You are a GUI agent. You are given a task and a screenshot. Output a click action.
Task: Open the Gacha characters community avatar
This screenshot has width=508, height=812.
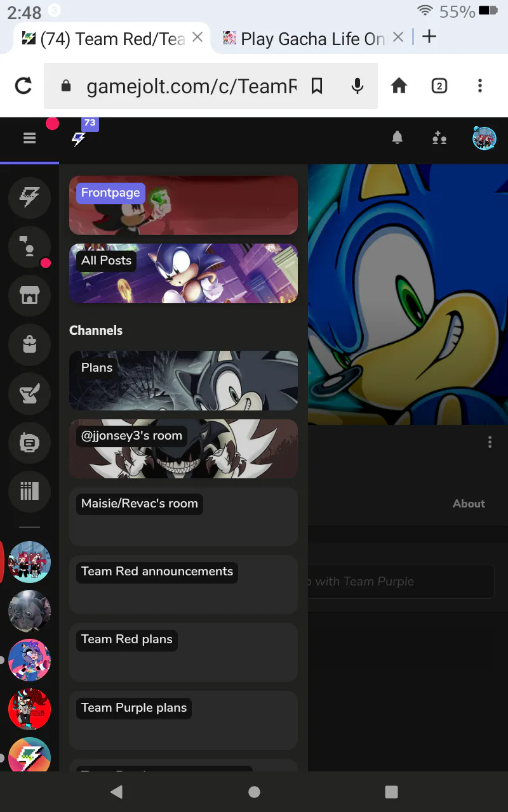(29, 562)
